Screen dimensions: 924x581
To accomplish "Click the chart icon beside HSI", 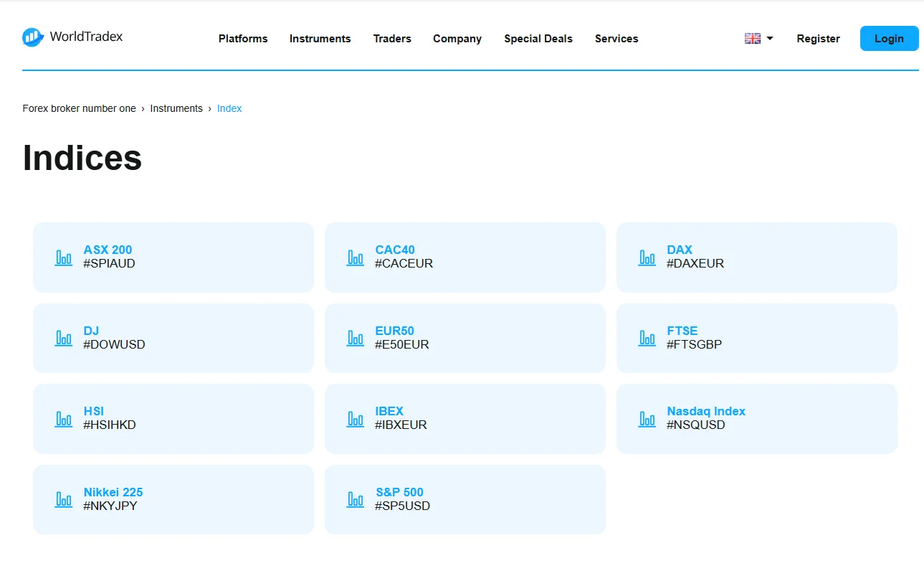I will (64, 419).
